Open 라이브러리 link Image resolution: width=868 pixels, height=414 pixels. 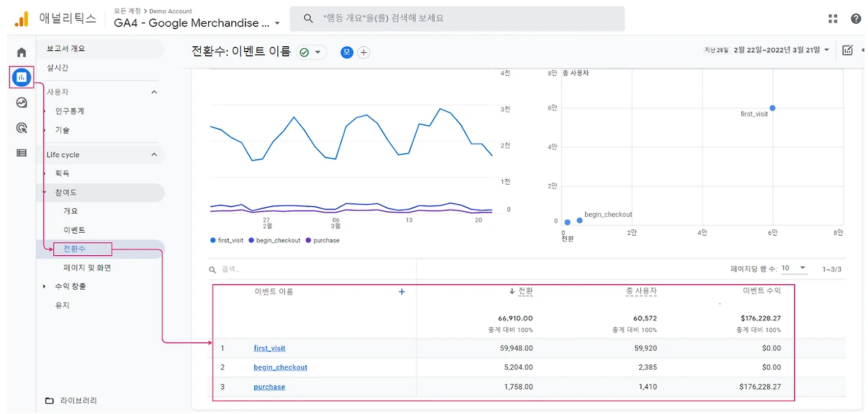(79, 400)
